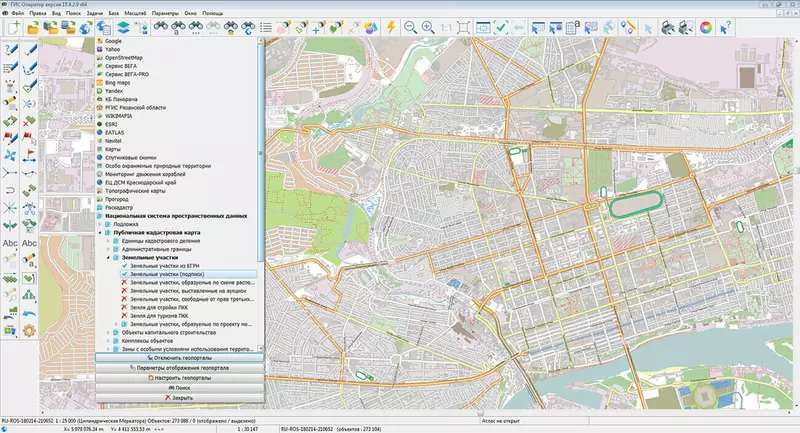Screen dimensions: 800x433
Task: Click the zoom out magnifier icon
Action: click(x=410, y=28)
